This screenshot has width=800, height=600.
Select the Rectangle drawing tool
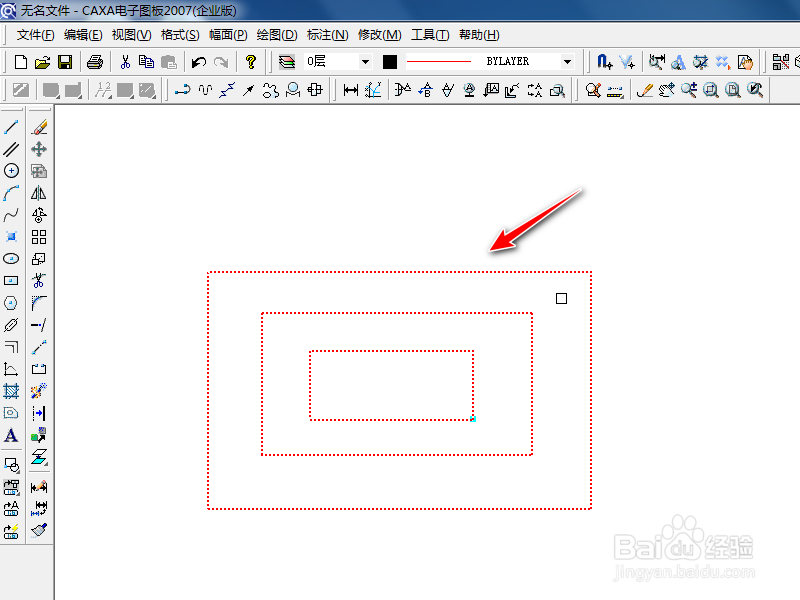point(11,281)
